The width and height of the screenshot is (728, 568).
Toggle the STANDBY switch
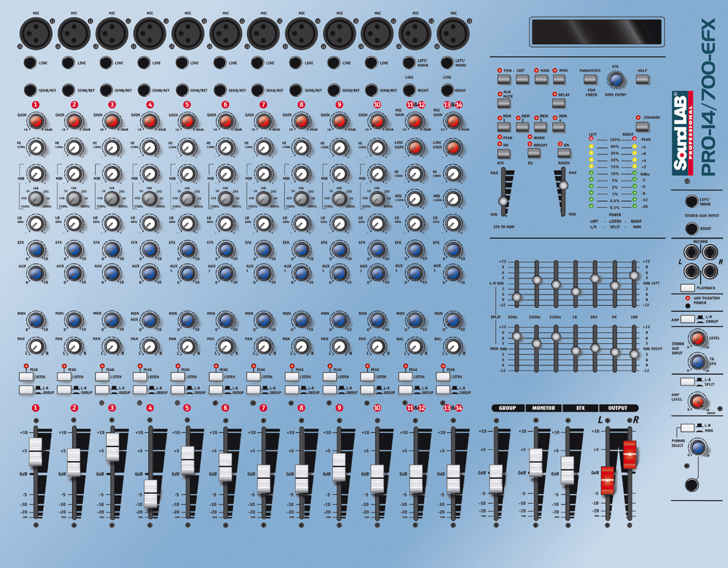(x=643, y=127)
